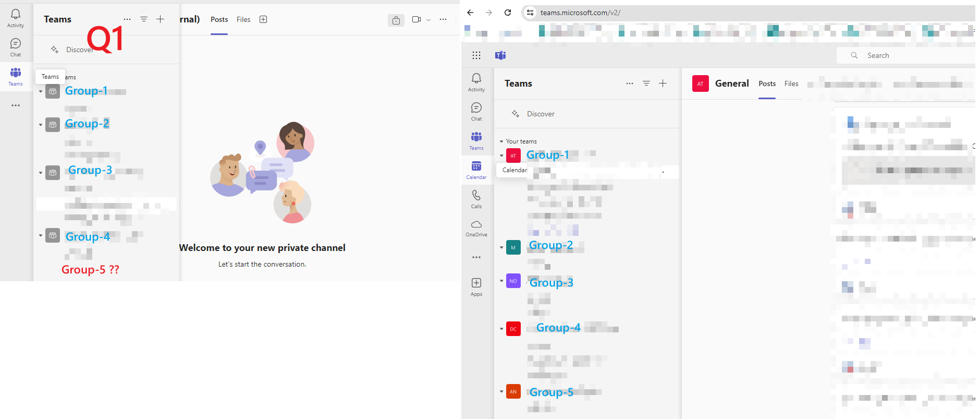Click plus to create team in browser window
980x419 pixels.
(663, 83)
